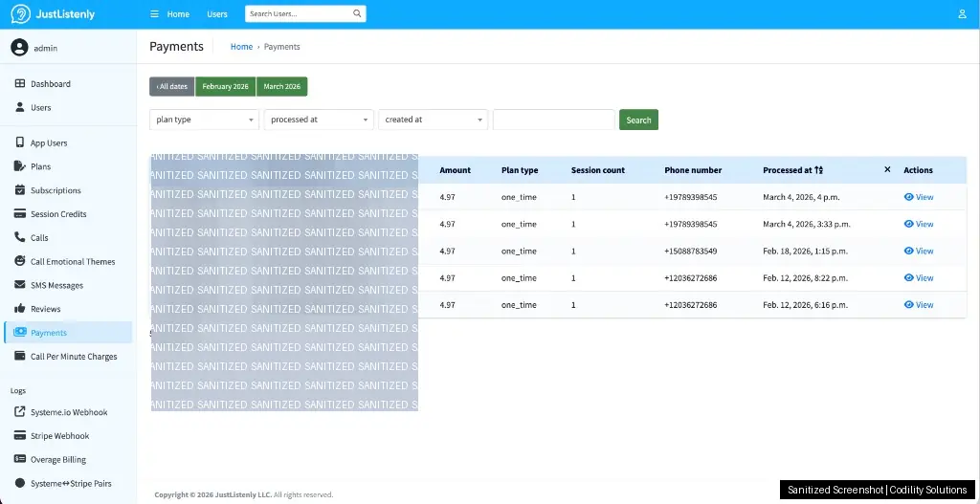Screen dimensions: 980x504
Task: Click the admin username in sidebar
Action: 46,48
